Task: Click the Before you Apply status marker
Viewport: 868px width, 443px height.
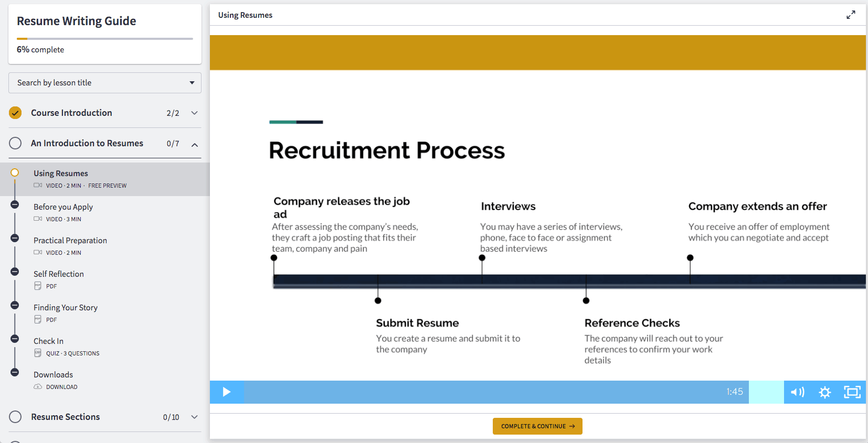Action: (x=15, y=204)
